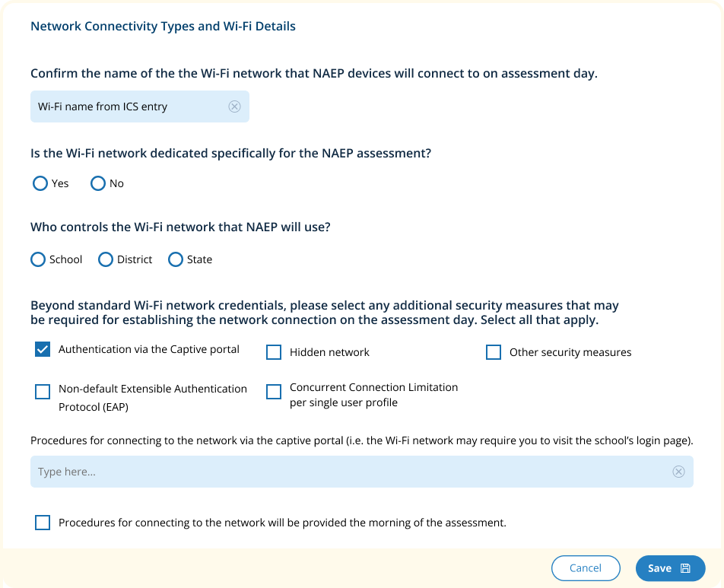Click the floppy disk icon on Save
The image size is (724, 588).
[x=685, y=568]
